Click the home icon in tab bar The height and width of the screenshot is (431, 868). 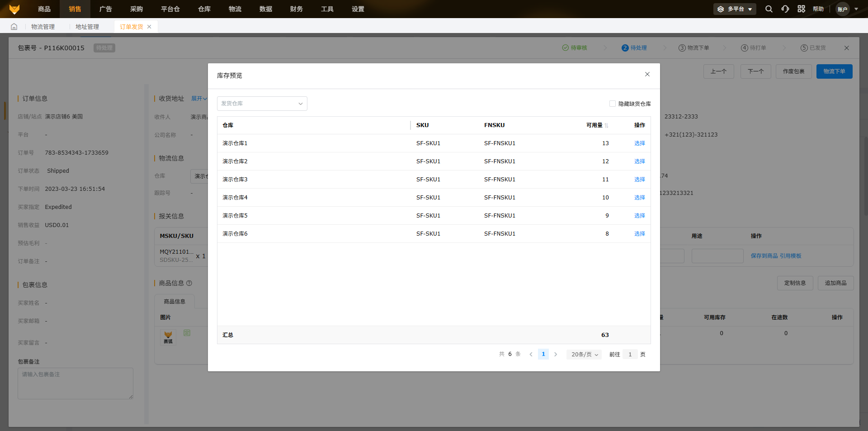14,27
